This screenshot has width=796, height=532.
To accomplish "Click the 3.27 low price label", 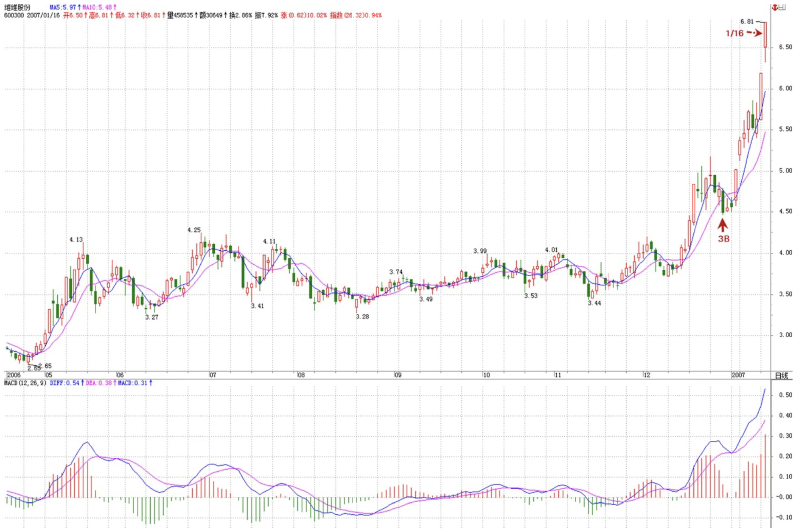I will click(x=151, y=317).
